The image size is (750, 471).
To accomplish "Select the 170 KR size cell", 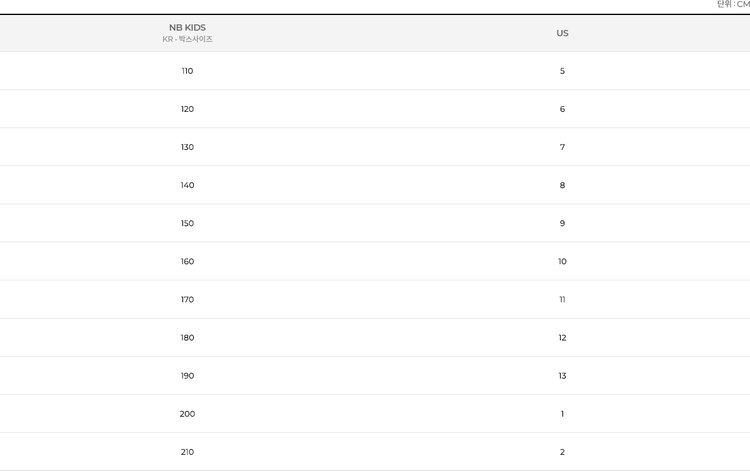I will 188,300.
